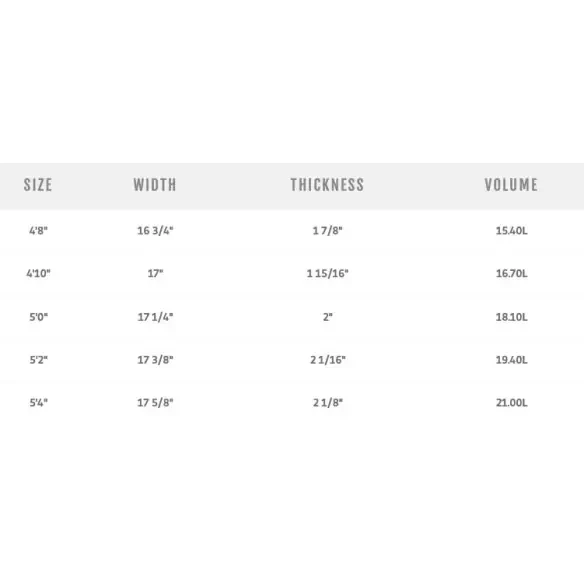Click the 17 5/8" width value
Image resolution: width=584 pixels, height=584 pixels.
[155, 403]
